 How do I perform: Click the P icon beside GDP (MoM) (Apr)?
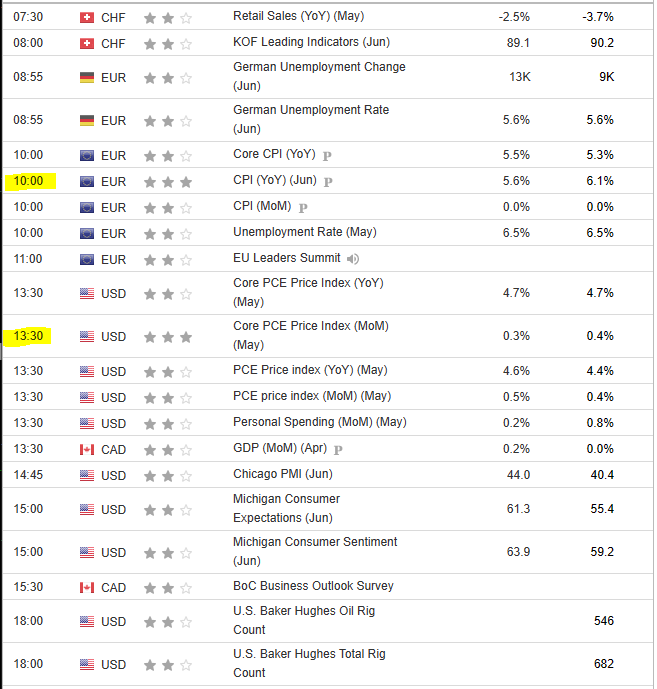point(338,450)
